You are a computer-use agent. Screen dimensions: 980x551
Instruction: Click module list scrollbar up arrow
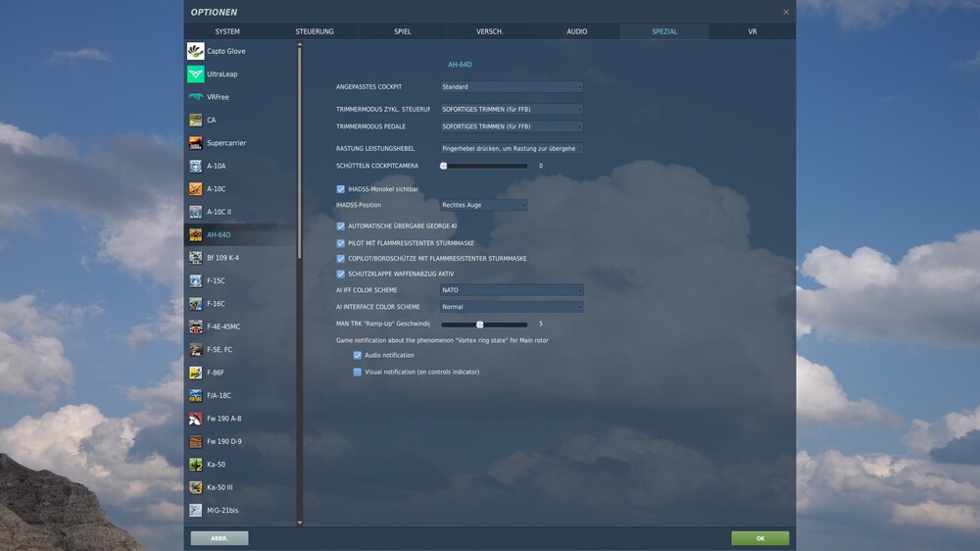coord(299,44)
